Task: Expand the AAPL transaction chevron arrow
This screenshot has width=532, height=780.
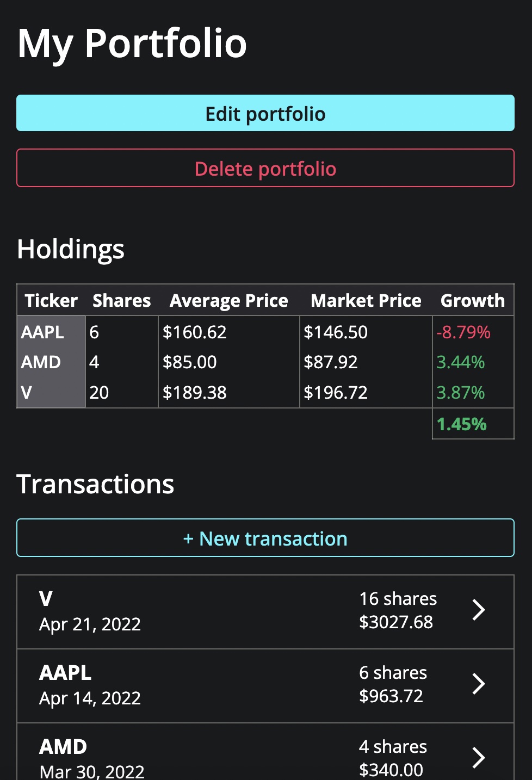Action: 478,684
